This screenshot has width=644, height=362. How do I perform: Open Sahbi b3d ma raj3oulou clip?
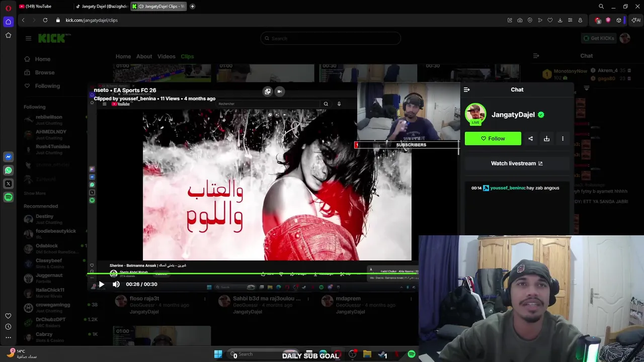click(x=267, y=299)
